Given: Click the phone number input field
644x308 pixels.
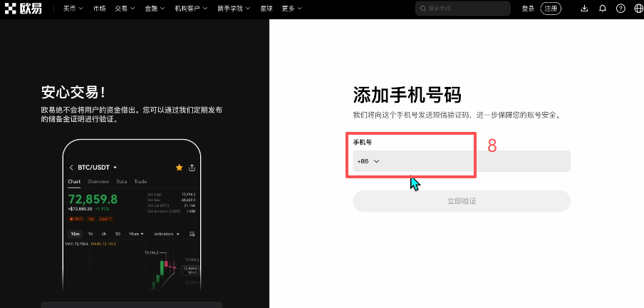Looking at the screenshot, I should pyautogui.click(x=462, y=161).
